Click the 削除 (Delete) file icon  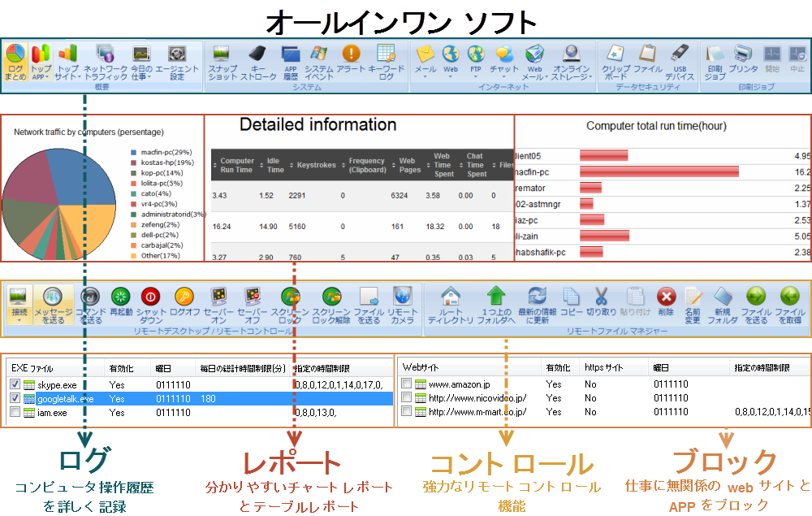point(666,303)
